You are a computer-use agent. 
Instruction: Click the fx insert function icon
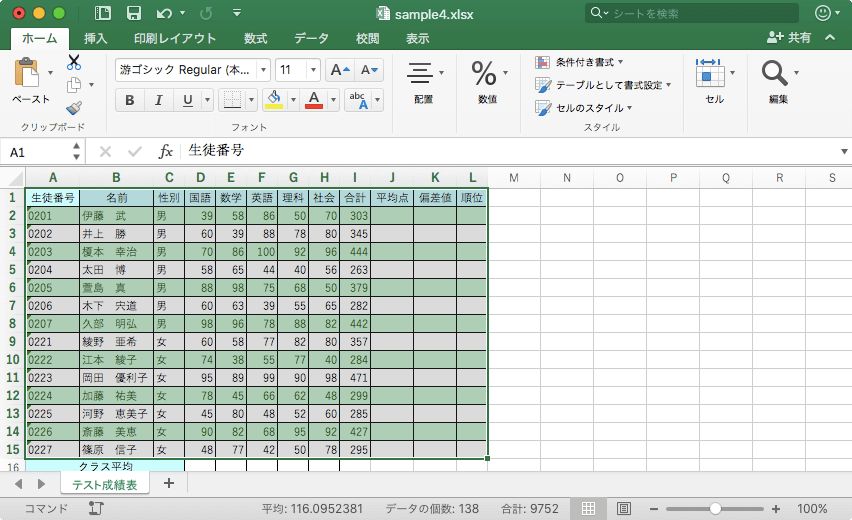pos(166,152)
